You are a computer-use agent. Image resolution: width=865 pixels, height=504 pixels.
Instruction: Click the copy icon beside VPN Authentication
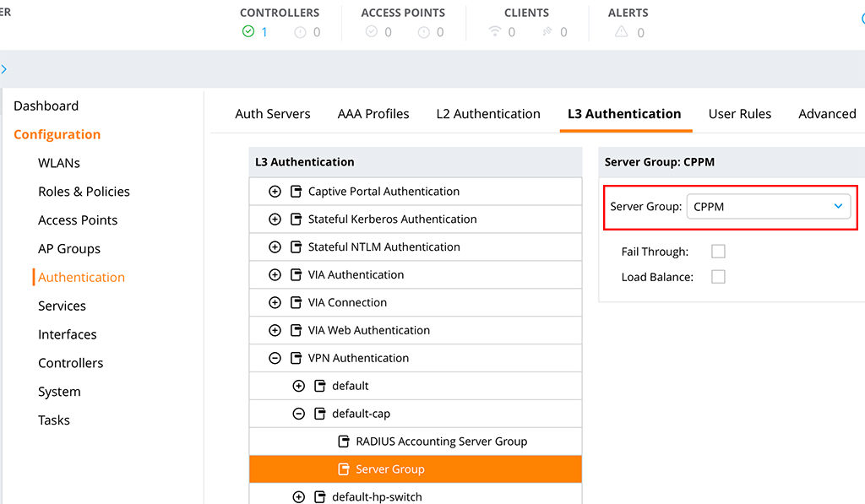click(296, 357)
